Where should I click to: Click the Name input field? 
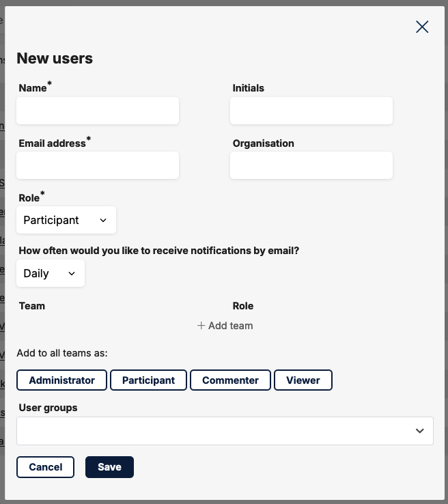point(98,111)
